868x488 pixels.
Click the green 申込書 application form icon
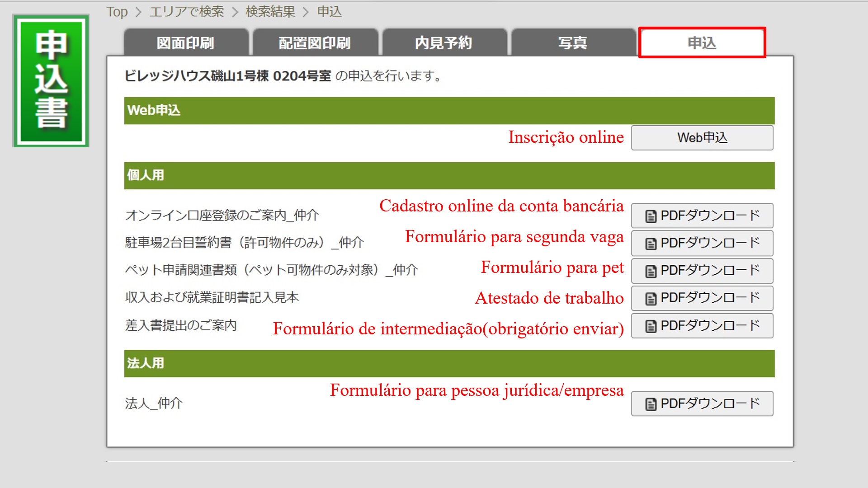tap(51, 80)
